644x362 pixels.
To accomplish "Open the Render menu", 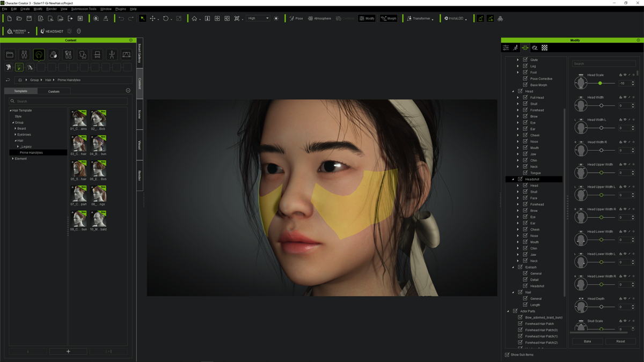I will (x=52, y=9).
